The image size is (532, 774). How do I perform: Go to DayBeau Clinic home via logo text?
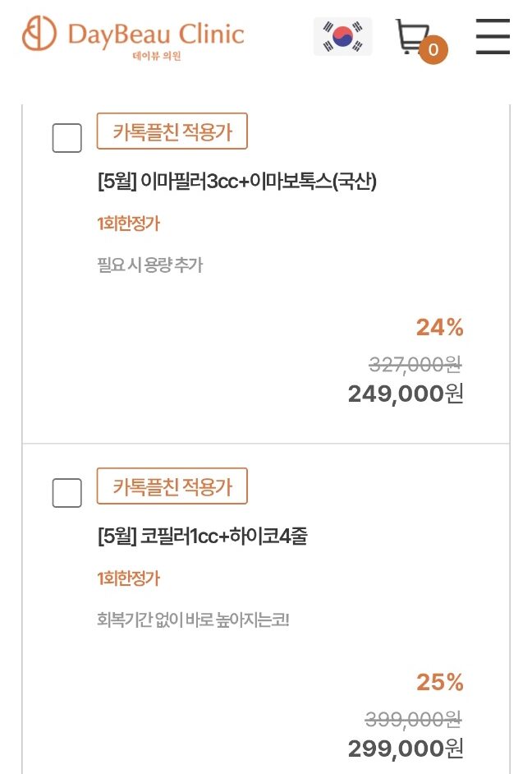[156, 39]
